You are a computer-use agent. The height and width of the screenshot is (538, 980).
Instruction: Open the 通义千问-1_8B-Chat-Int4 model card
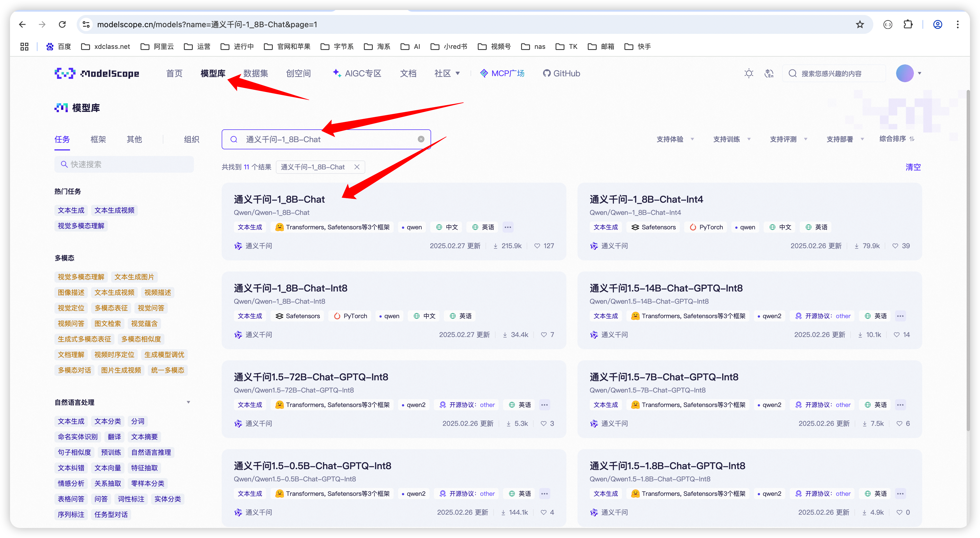(x=646, y=199)
